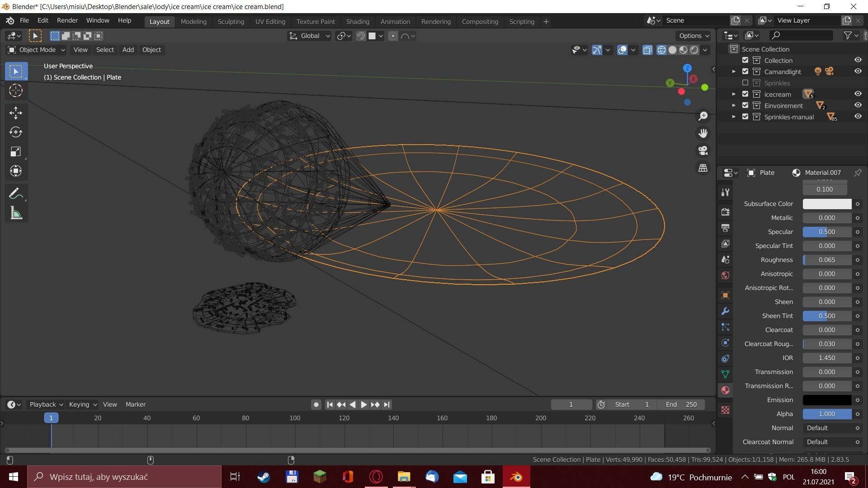Select the 3D Cursor tool
868x488 pixels.
point(16,91)
